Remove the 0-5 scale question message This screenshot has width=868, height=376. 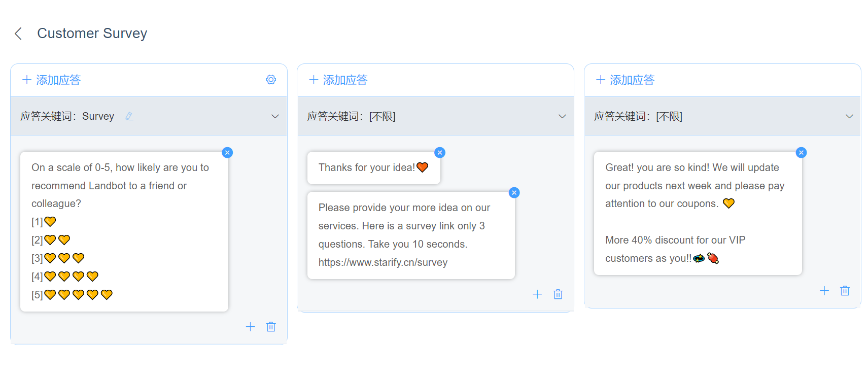pyautogui.click(x=227, y=152)
